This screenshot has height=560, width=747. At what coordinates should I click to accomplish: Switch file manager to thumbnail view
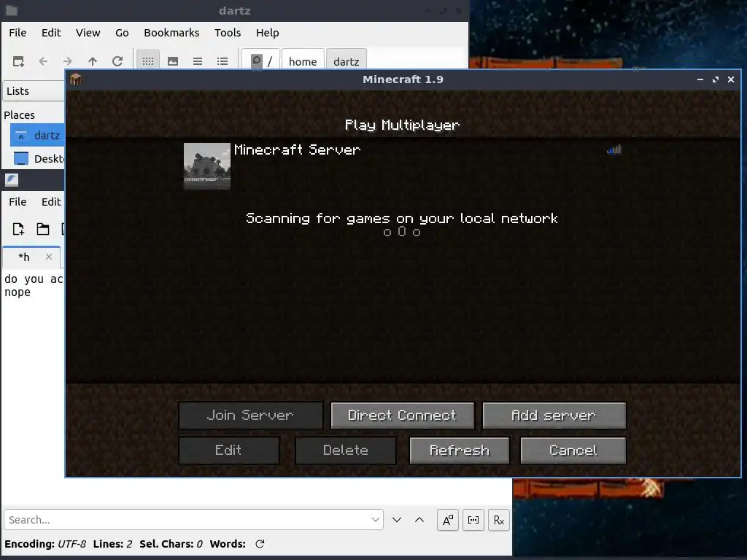pyautogui.click(x=173, y=61)
